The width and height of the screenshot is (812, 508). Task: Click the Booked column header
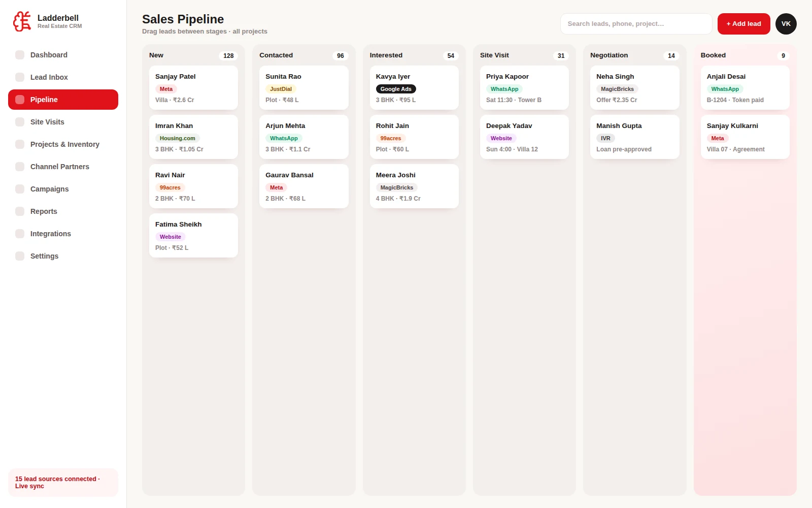[713, 55]
